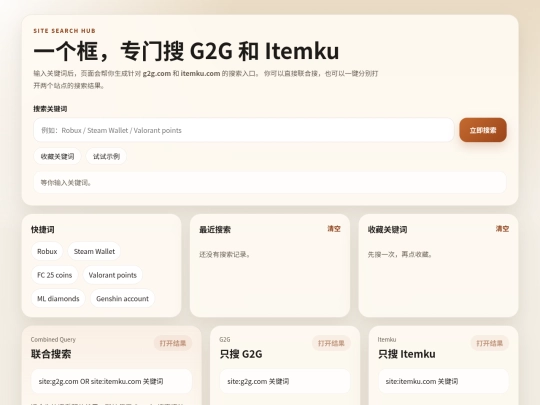
Task: Open results for the 联合搜索 combined query
Action: coord(173,343)
